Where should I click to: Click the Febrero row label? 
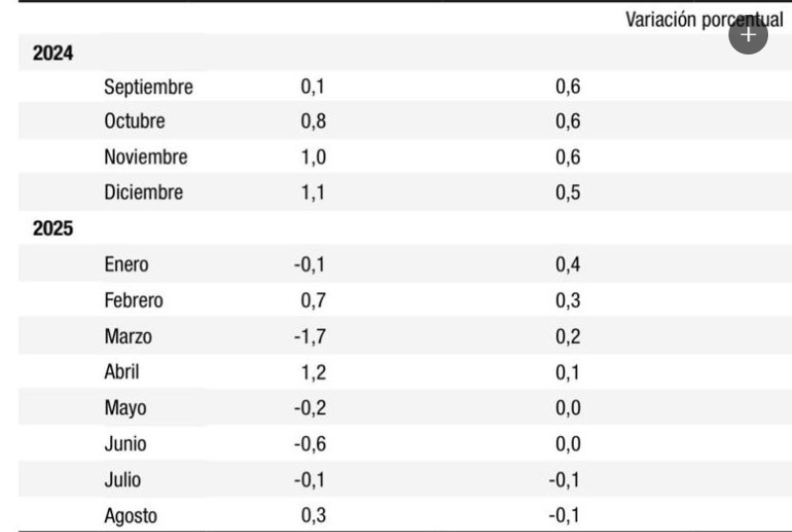[x=134, y=300]
